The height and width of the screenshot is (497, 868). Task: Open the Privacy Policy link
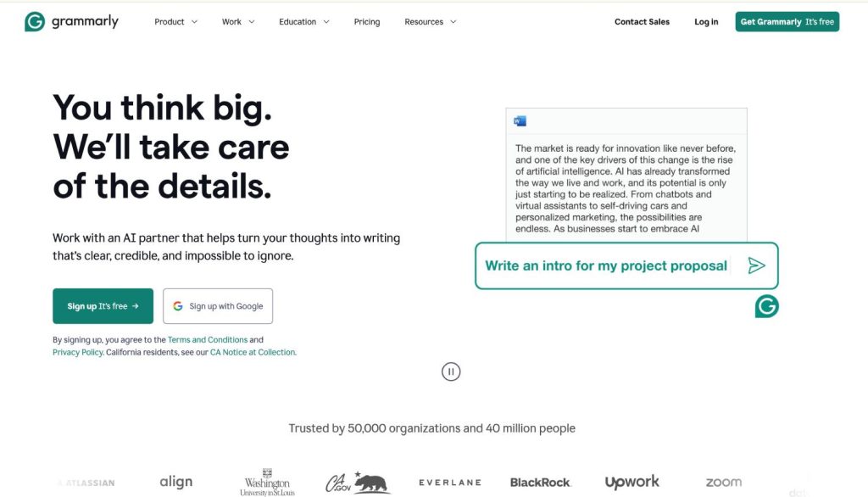point(77,352)
